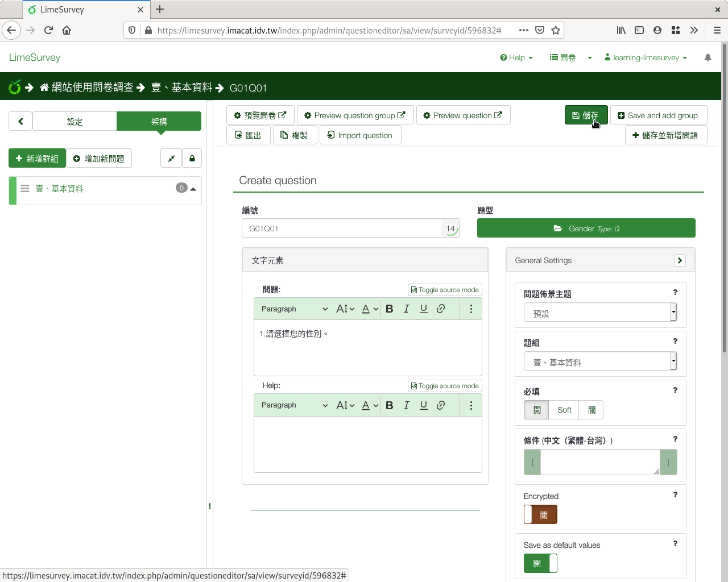This screenshot has height=582, width=728.
Task: Insert link in the Help editor
Action: coord(441,405)
